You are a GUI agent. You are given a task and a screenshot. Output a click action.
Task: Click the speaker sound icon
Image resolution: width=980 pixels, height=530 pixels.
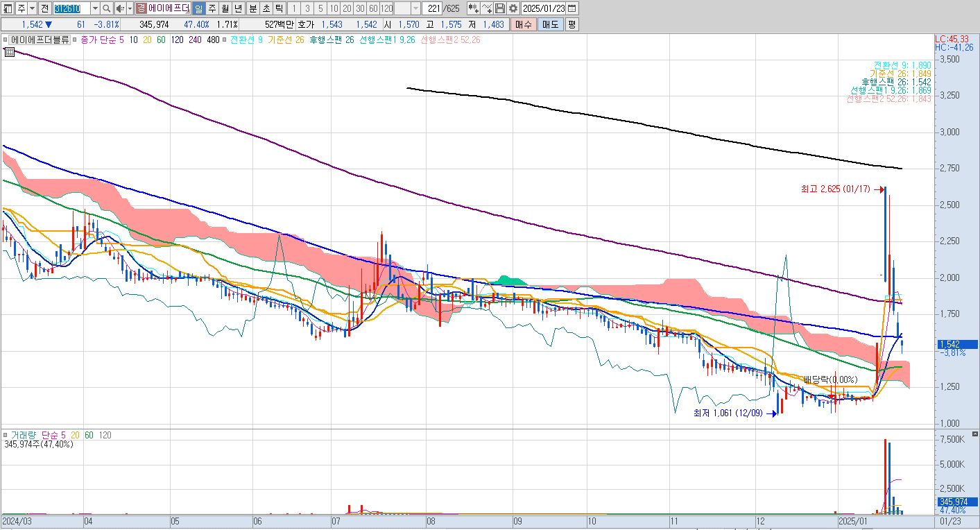[x=120, y=8]
